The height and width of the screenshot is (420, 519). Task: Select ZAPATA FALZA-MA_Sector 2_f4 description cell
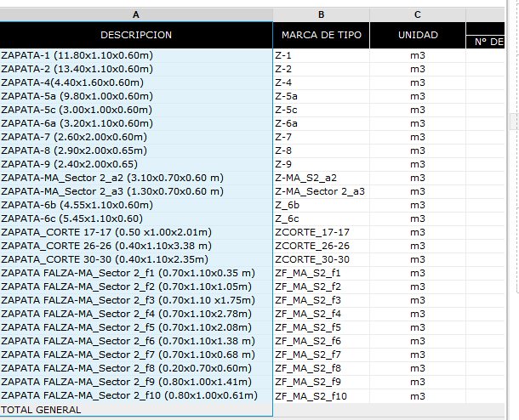point(136,314)
